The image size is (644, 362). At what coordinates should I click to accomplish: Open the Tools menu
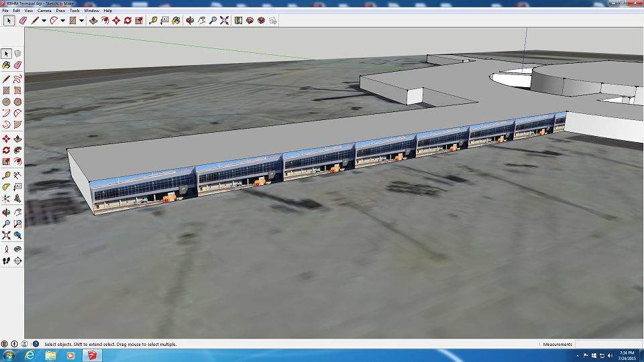(x=74, y=11)
